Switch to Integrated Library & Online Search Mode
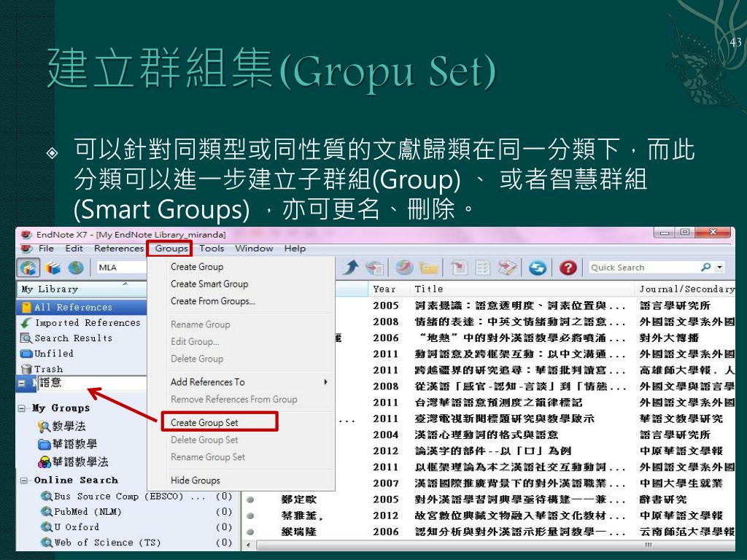 pos(28,268)
